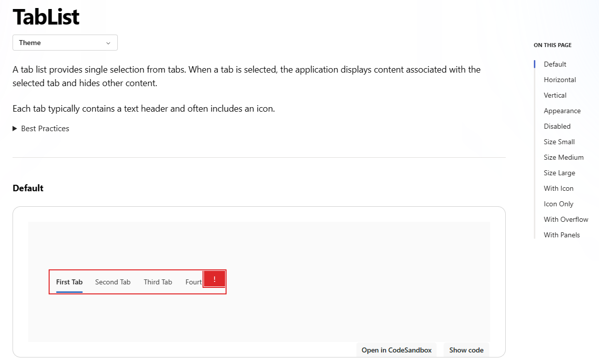599x364 pixels.
Task: Select the Third Tab
Action: click(x=157, y=282)
